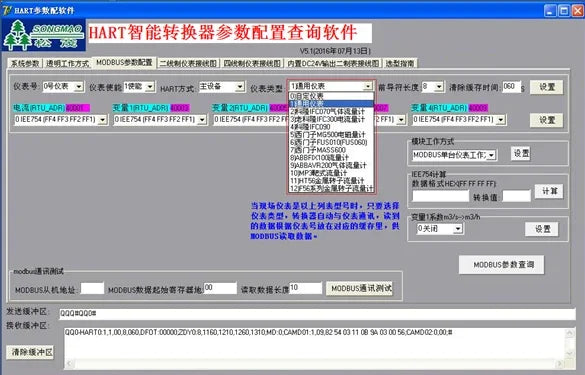
Task: Focus the MODBUS从机地址 input field
Action: pos(92,288)
